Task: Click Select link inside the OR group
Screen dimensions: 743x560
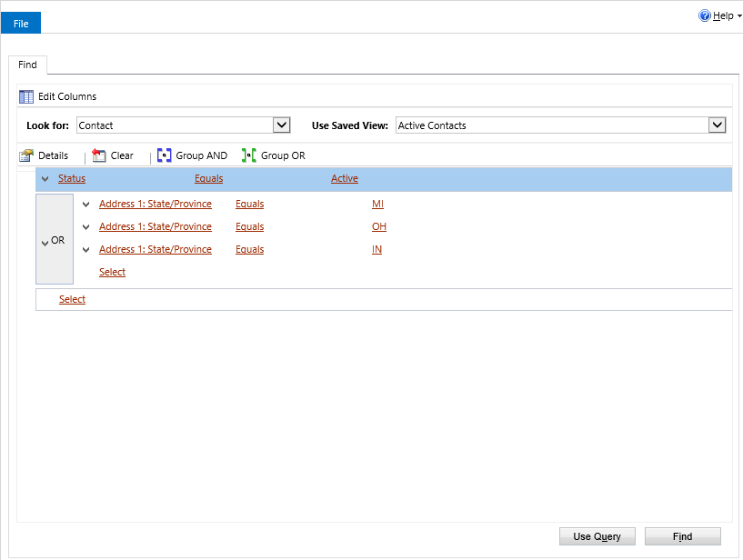Action: 112,273
